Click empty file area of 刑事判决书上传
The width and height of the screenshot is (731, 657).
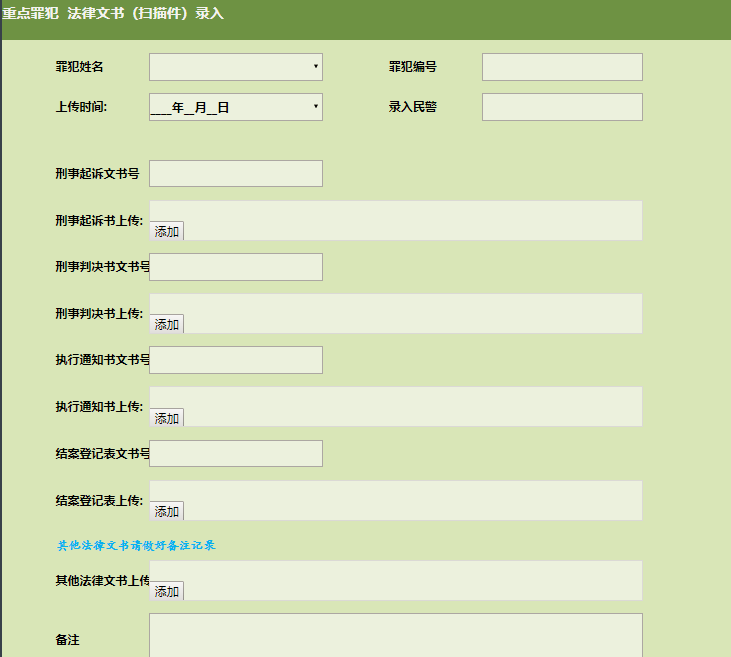tap(410, 313)
